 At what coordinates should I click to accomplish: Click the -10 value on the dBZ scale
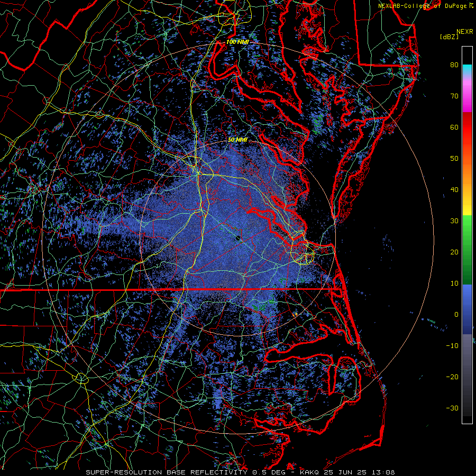click(x=452, y=346)
